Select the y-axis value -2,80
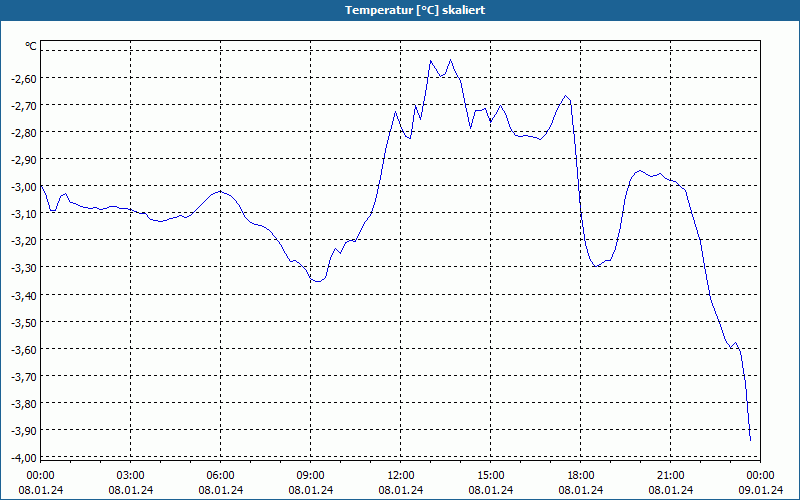This screenshot has width=800, height=500. point(23,132)
